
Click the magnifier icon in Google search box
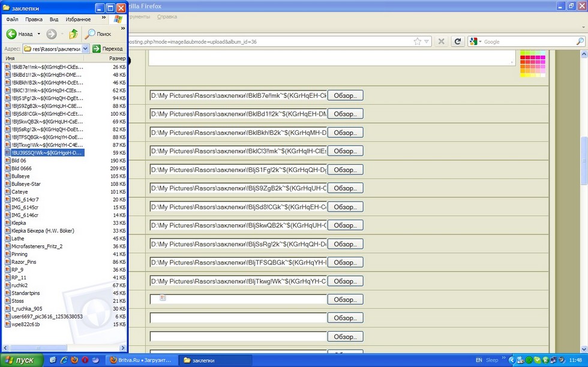(x=580, y=41)
